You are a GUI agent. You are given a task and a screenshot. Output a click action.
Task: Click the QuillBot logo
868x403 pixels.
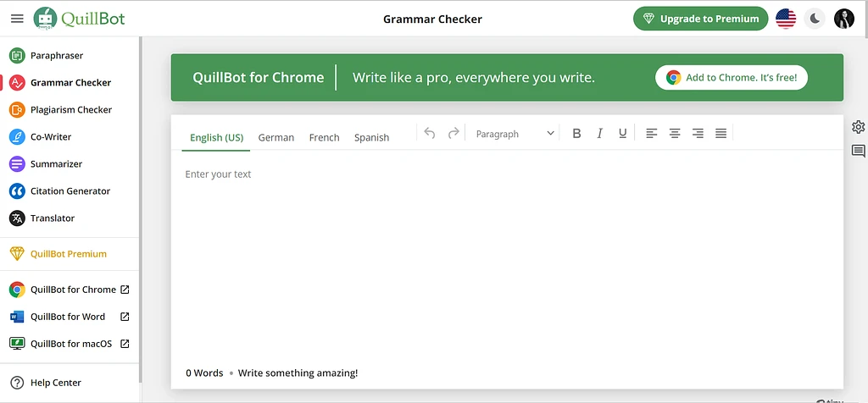(79, 19)
